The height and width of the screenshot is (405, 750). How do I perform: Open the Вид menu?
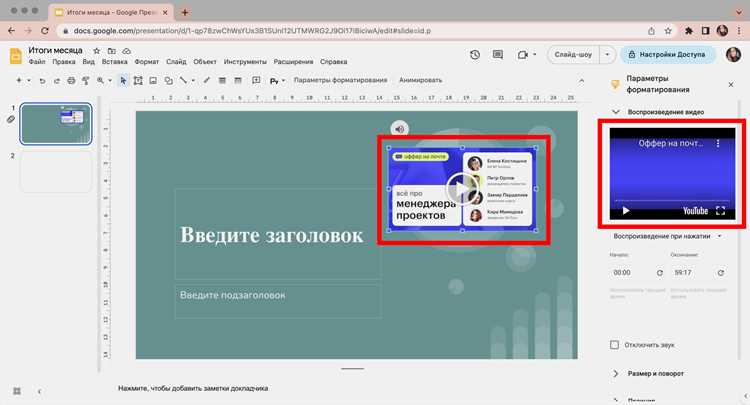[88, 62]
